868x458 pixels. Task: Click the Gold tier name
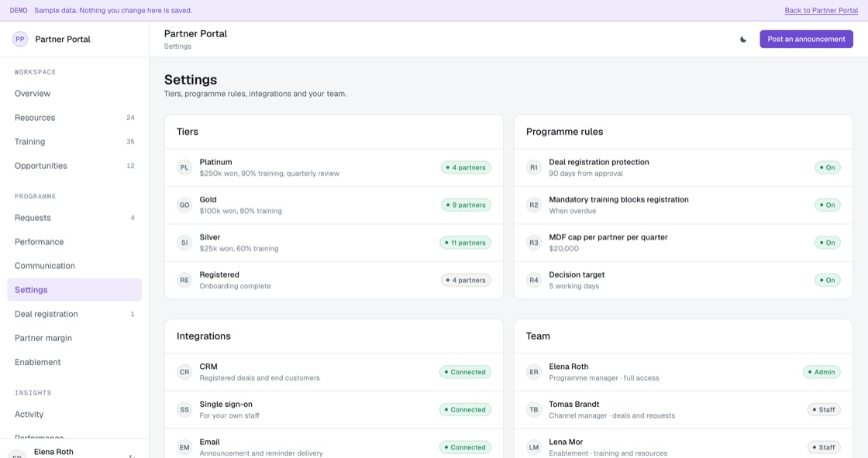(x=208, y=200)
